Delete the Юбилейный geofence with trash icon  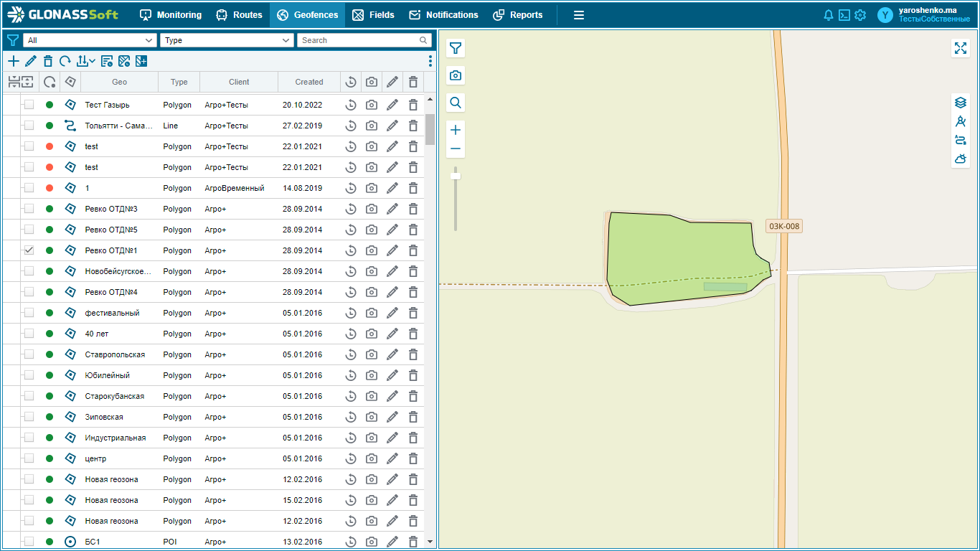(x=413, y=375)
